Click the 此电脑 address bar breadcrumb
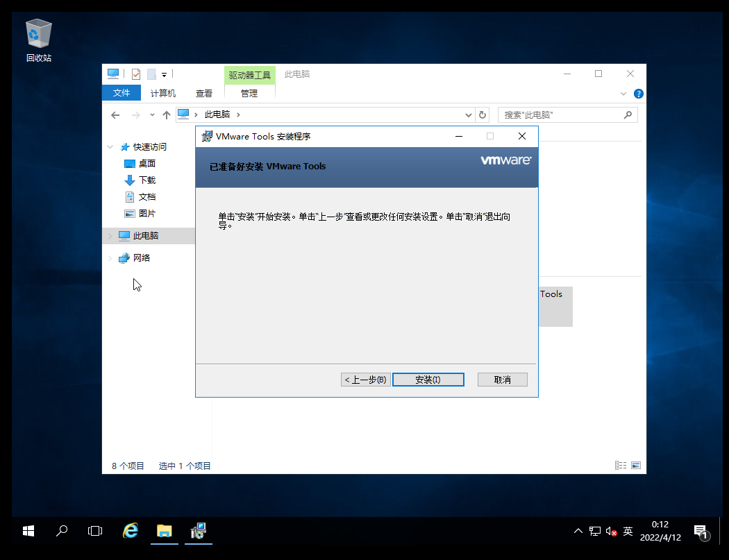The height and width of the screenshot is (560, 729). [217, 114]
